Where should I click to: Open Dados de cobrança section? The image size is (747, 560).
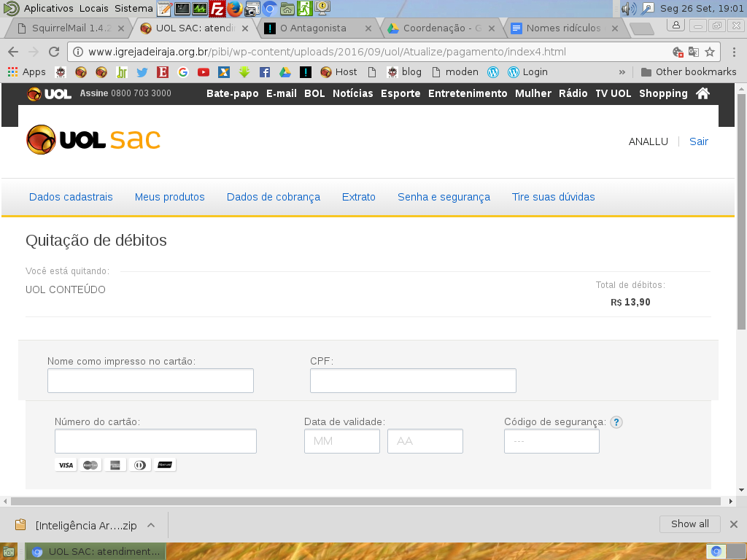(x=274, y=197)
